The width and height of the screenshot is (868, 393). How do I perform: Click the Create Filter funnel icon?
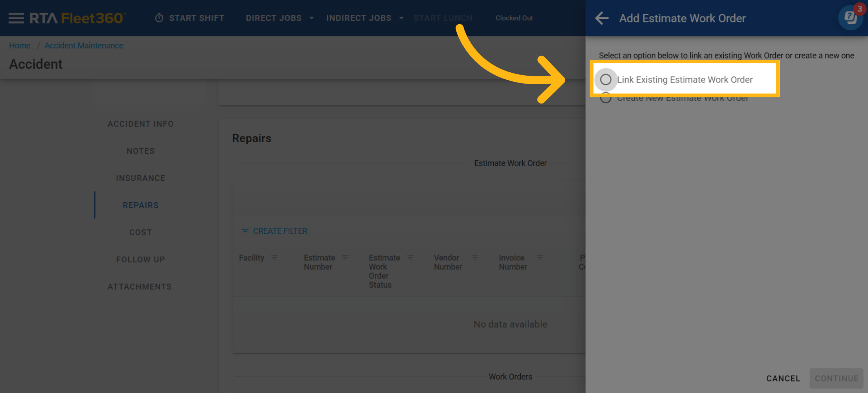[x=245, y=231]
